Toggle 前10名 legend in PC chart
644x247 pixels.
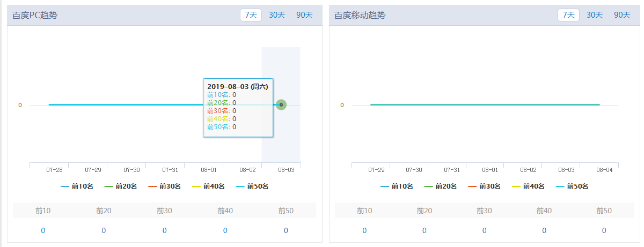click(77, 186)
